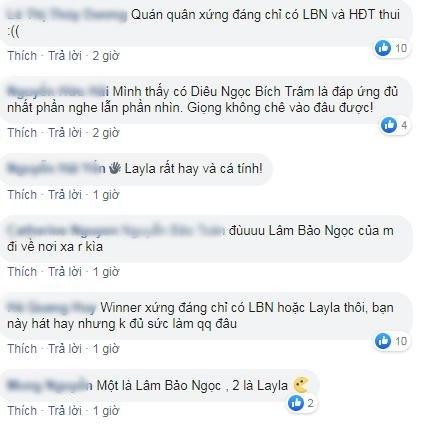
Task: Click Trả lời under Layla rất hay comment
Action: point(65,194)
